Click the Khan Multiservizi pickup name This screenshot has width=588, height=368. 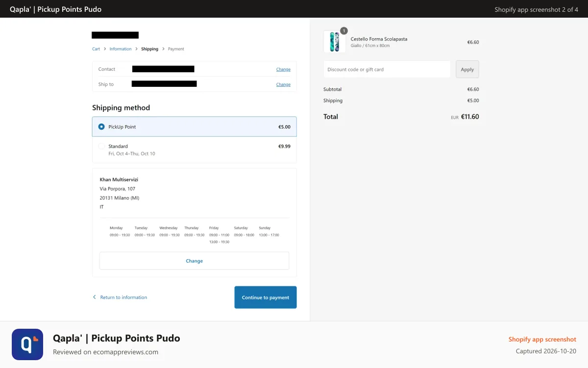pos(119,180)
